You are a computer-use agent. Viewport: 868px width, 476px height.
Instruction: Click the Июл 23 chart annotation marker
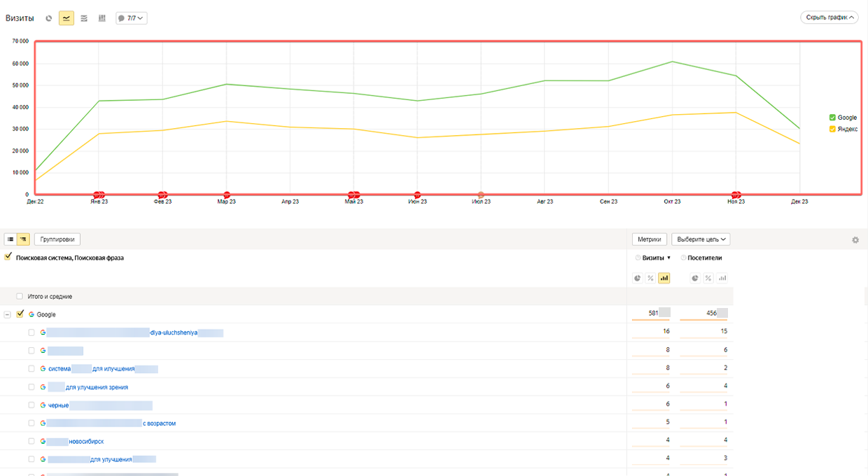481,195
